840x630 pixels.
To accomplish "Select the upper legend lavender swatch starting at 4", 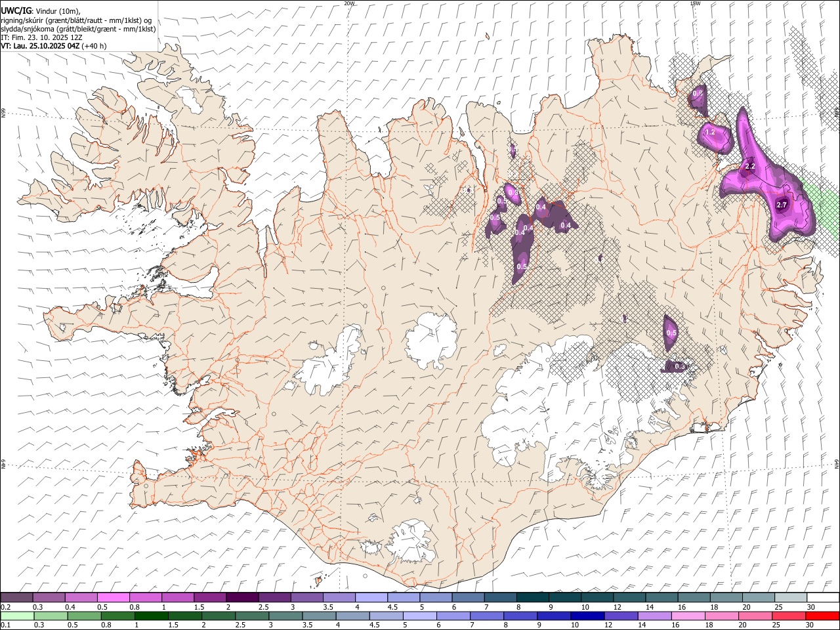I will (371, 598).
